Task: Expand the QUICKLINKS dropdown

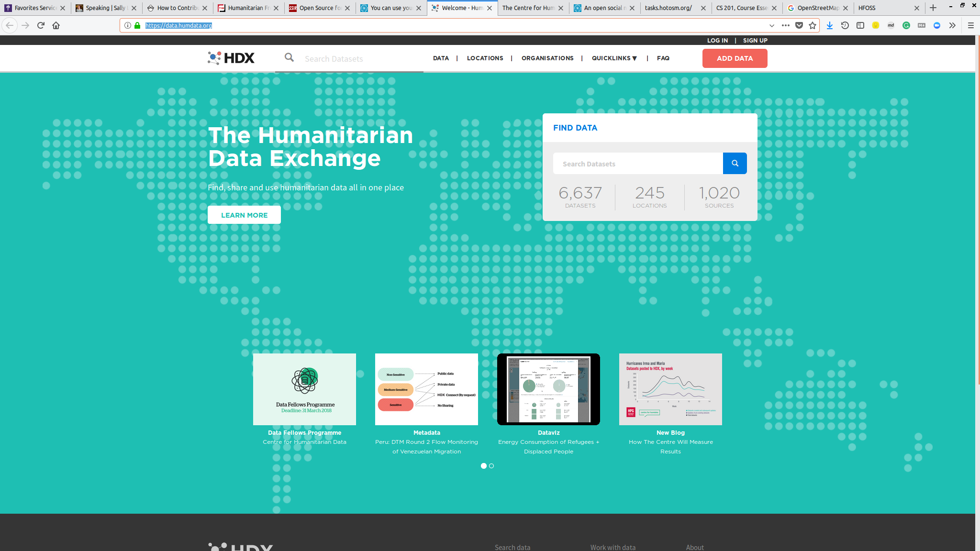Action: point(614,58)
